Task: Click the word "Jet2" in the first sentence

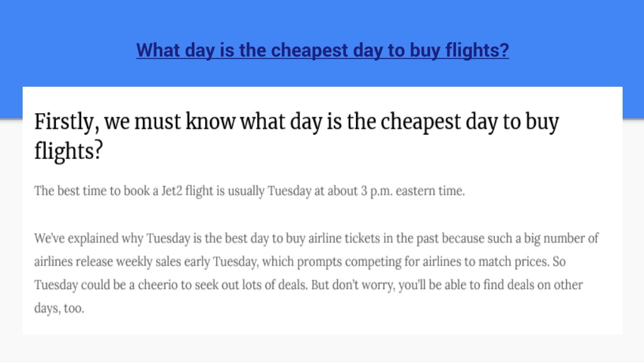Action: tap(172, 191)
